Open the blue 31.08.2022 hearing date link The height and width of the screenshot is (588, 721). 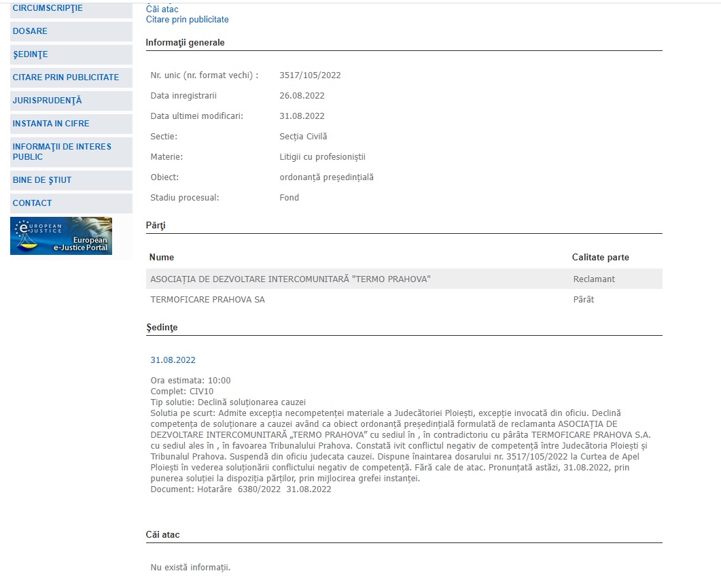pos(173,360)
